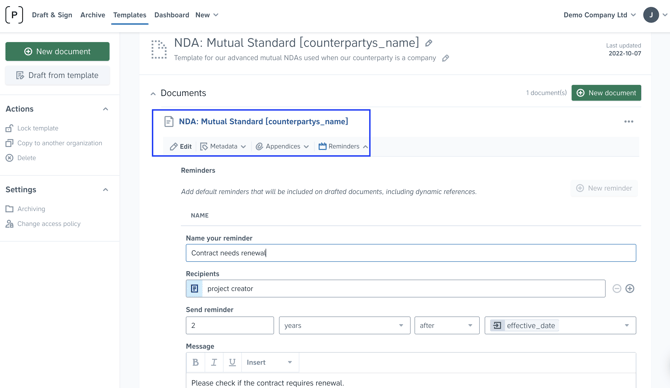This screenshot has height=388, width=670.
Task: Edit template title pencil icon
Action: pyautogui.click(x=429, y=43)
